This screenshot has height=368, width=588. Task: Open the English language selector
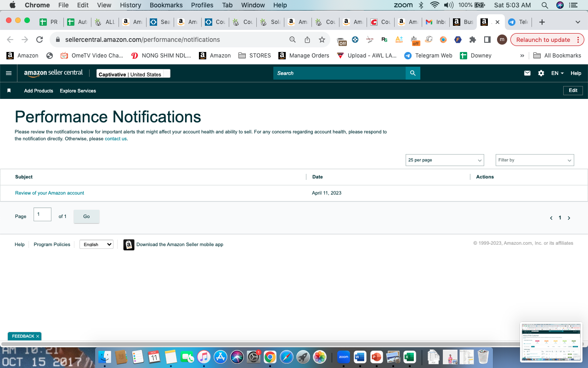point(96,244)
